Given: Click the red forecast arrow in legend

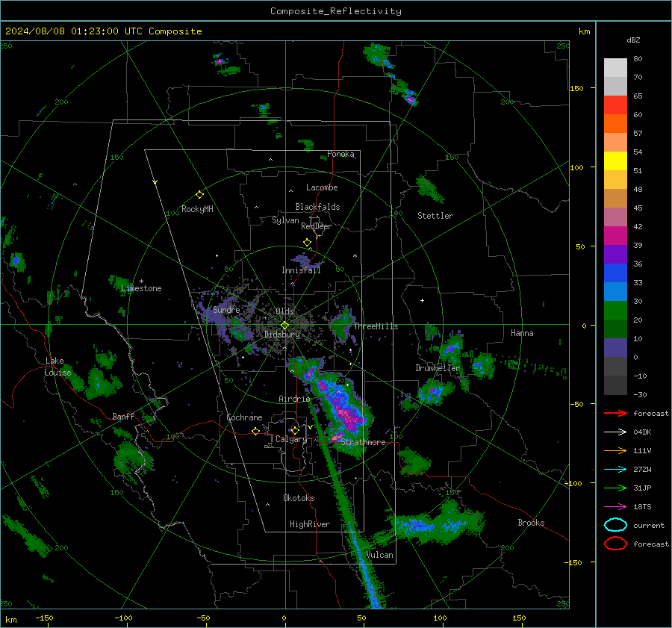Looking at the screenshot, I should pyautogui.click(x=615, y=413).
